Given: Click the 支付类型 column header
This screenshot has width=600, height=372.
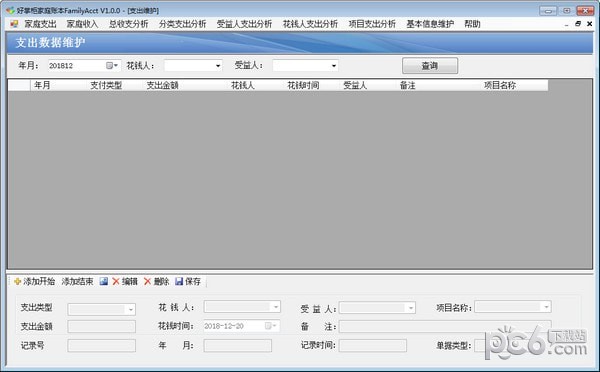Looking at the screenshot, I should (x=115, y=85).
